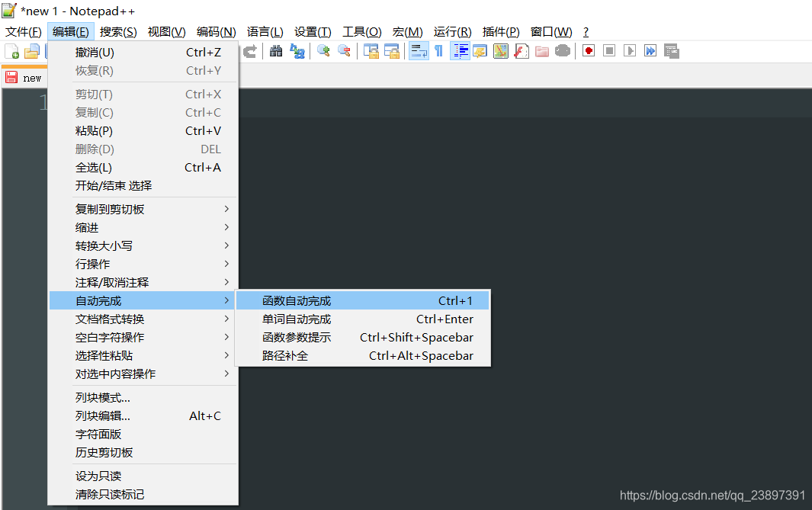Image resolution: width=812 pixels, height=510 pixels.
Task: Expand the 选择性粘贴 submenu
Action: pyautogui.click(x=143, y=356)
